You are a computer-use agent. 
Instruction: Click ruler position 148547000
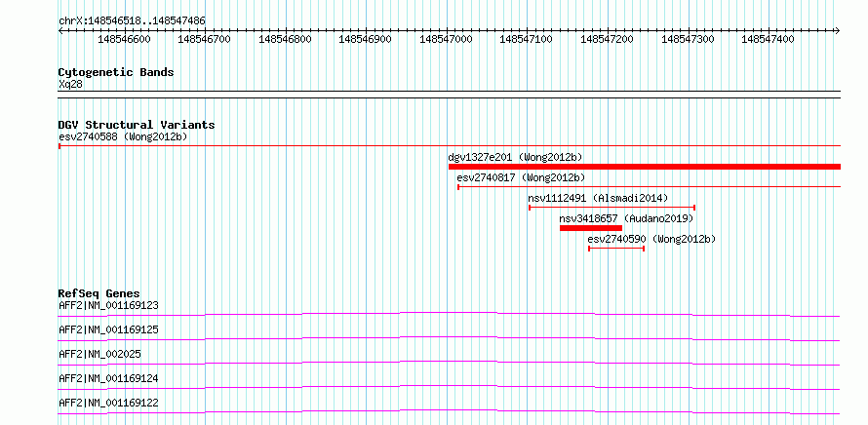tap(446, 39)
